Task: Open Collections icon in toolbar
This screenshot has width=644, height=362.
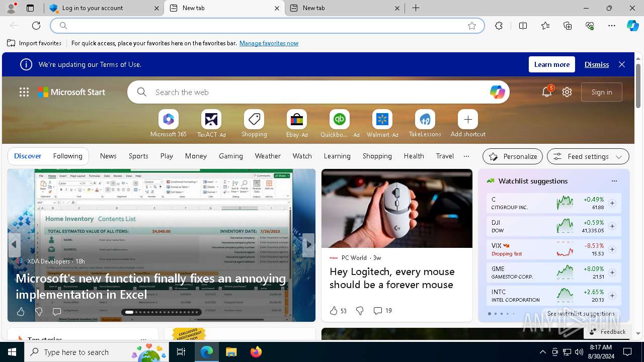Action: point(568,26)
